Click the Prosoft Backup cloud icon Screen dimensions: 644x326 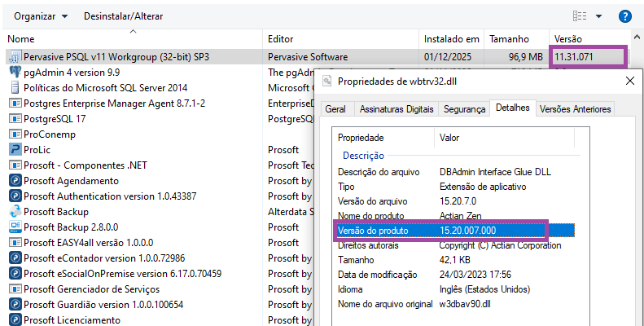[15, 212]
